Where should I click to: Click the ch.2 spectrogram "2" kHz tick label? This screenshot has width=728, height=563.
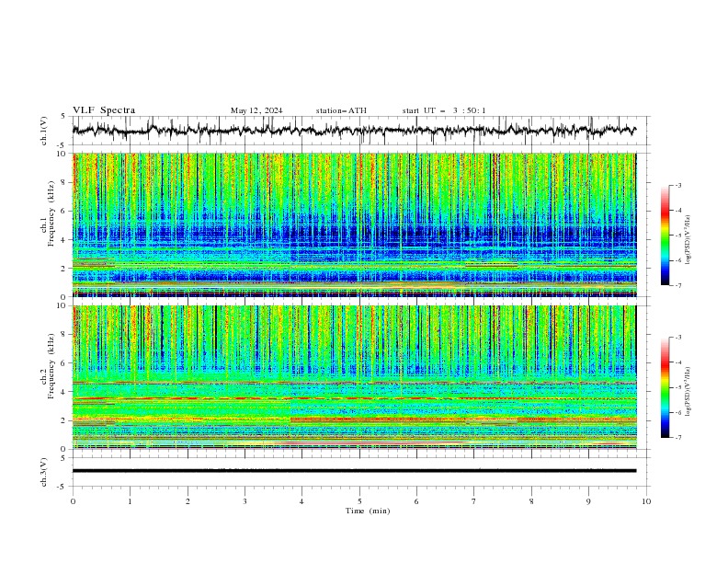coord(63,420)
